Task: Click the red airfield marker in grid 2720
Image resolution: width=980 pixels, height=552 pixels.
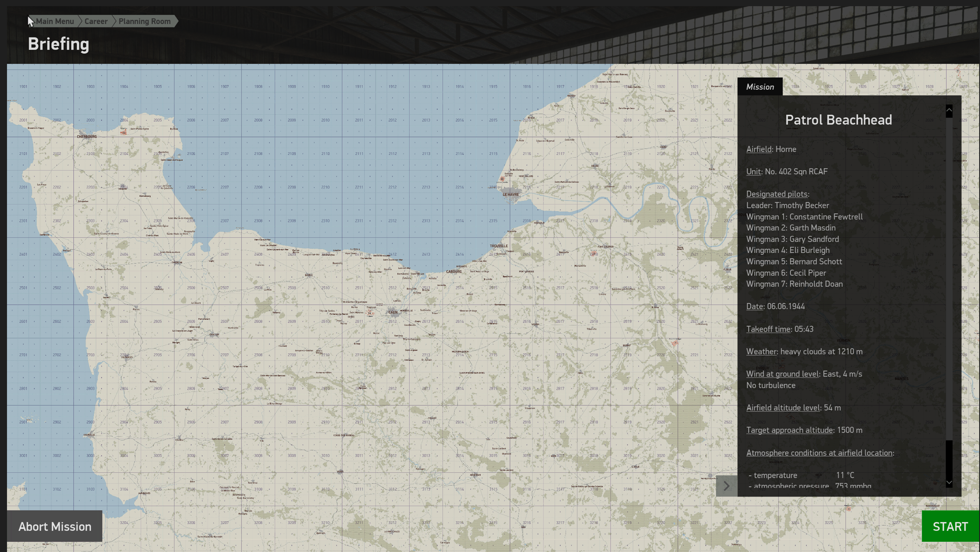Action: (674, 342)
